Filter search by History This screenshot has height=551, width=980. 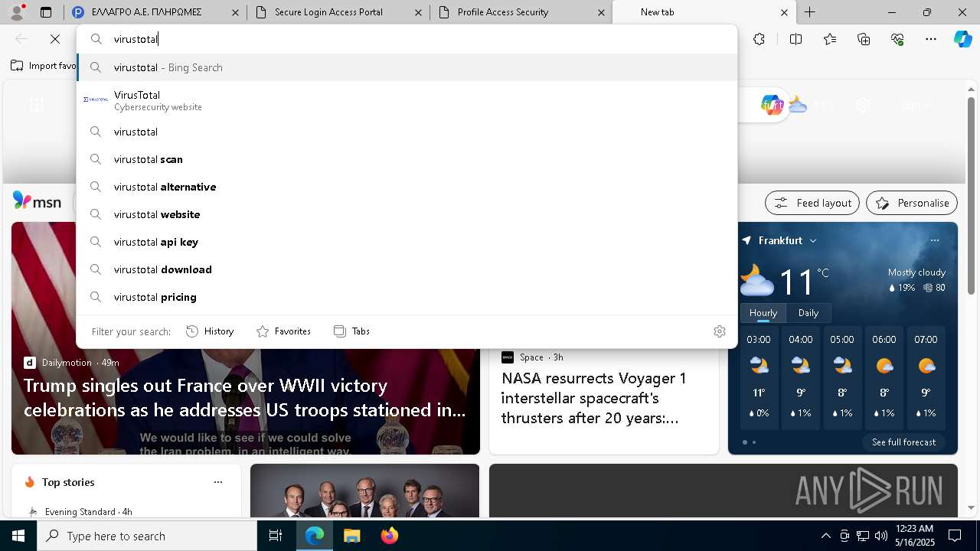210,331
